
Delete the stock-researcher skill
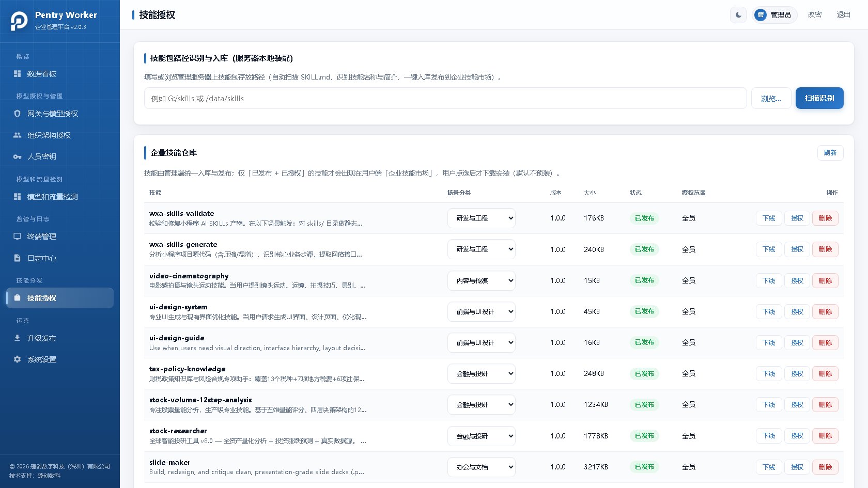click(825, 436)
